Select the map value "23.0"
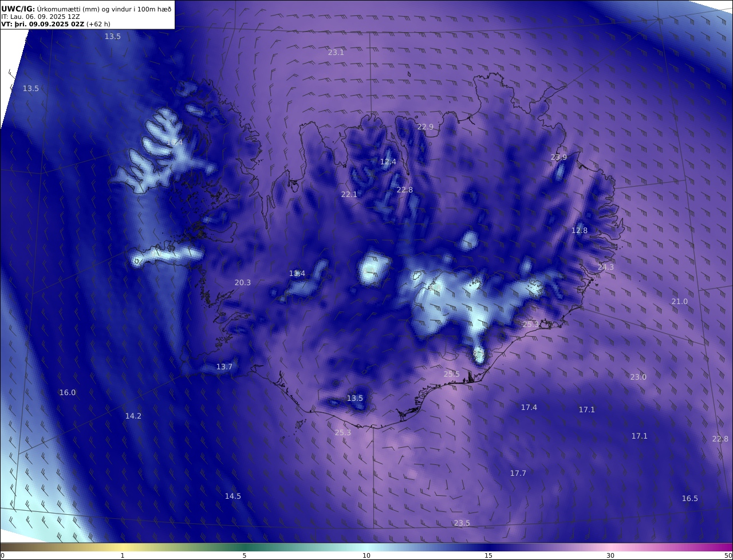 click(x=639, y=377)
